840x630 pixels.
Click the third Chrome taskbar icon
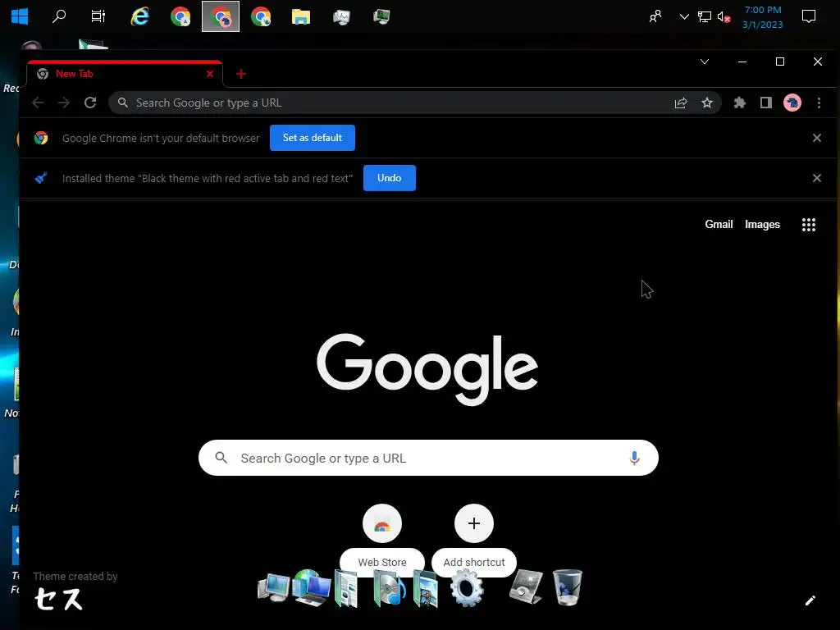tap(261, 16)
